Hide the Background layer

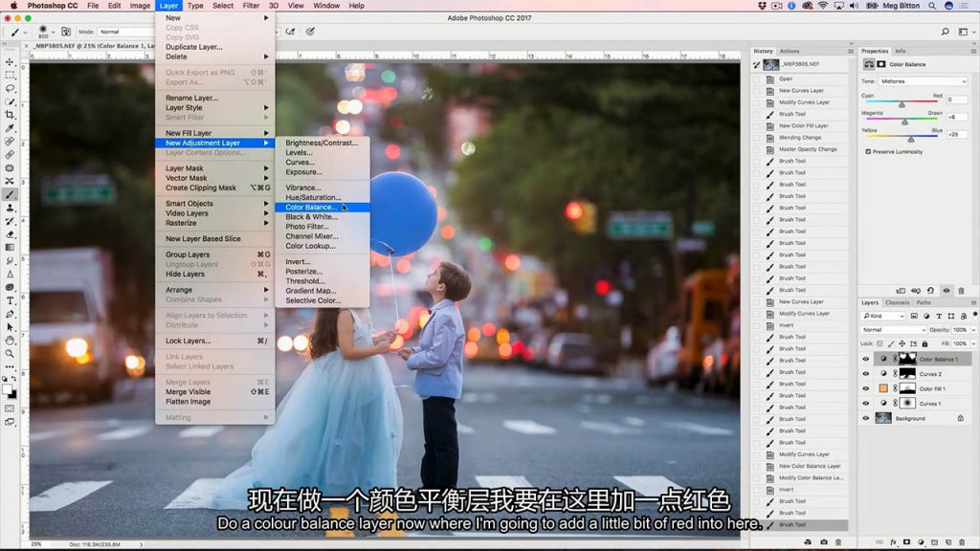pos(866,417)
